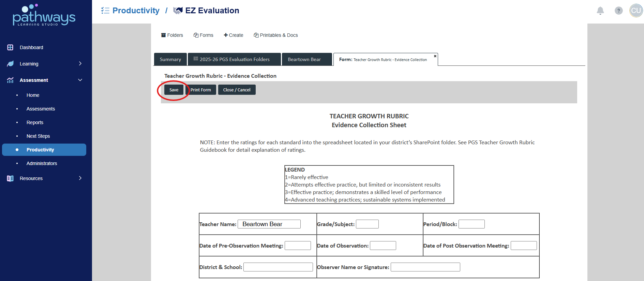Image resolution: width=644 pixels, height=281 pixels.
Task: Click the Assessment chart icon
Action: 10,80
